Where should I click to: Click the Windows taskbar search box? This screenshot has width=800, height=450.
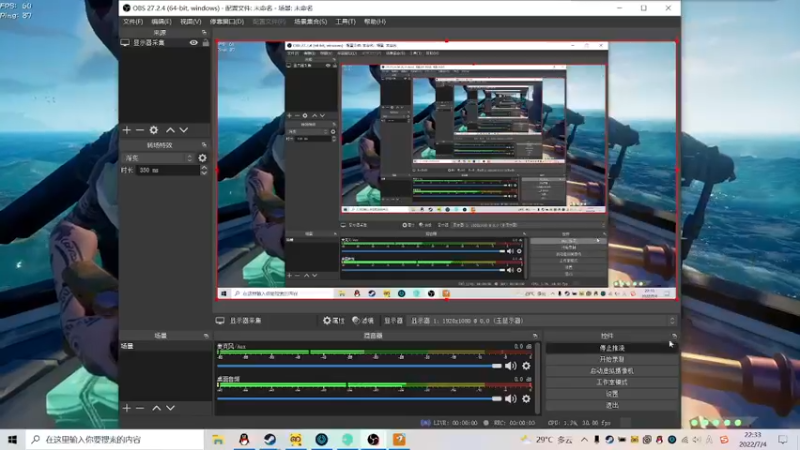115,439
